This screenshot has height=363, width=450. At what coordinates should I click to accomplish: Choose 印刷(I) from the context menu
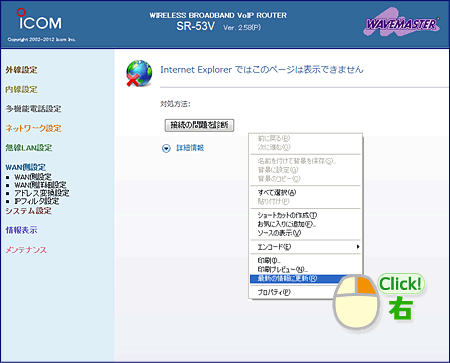[x=305, y=260]
